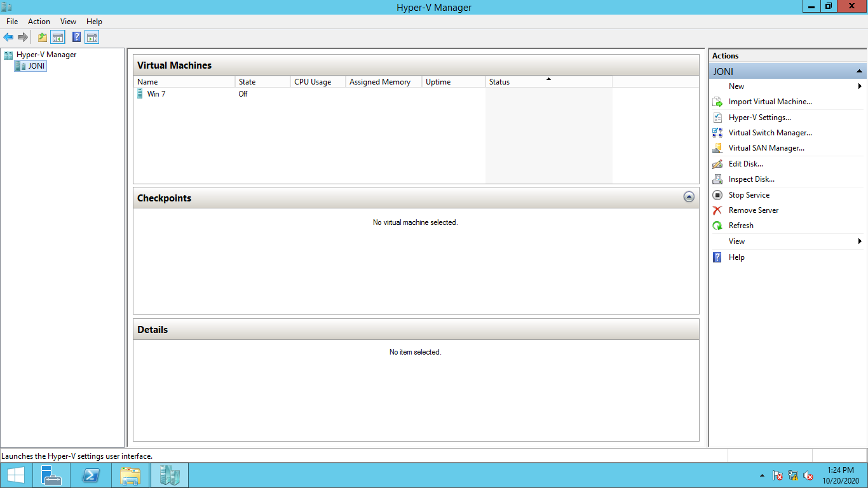Expand the New submenu arrow

tap(860, 86)
